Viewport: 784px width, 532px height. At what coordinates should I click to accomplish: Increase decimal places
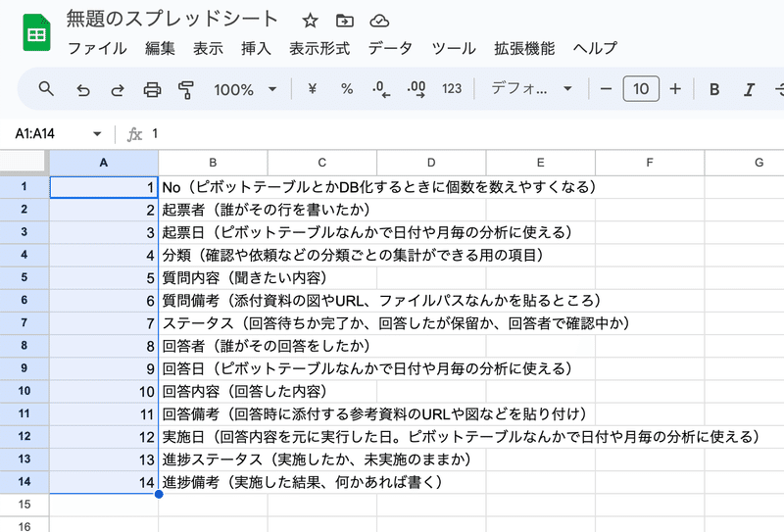[x=416, y=89]
